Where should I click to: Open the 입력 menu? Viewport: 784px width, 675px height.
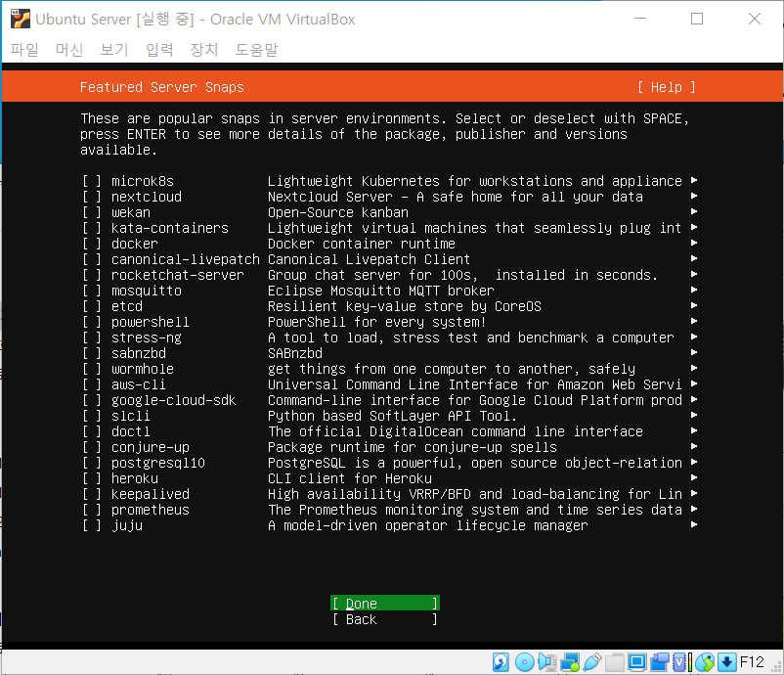click(159, 49)
